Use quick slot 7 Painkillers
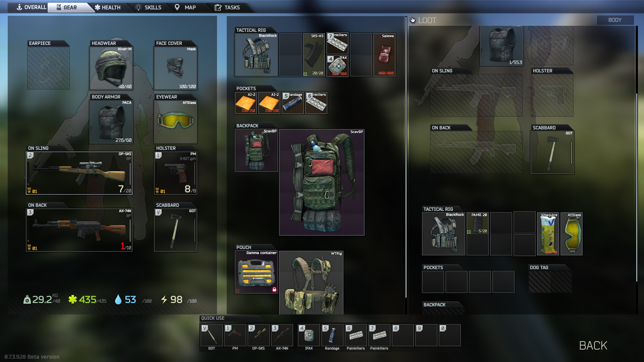 point(379,335)
